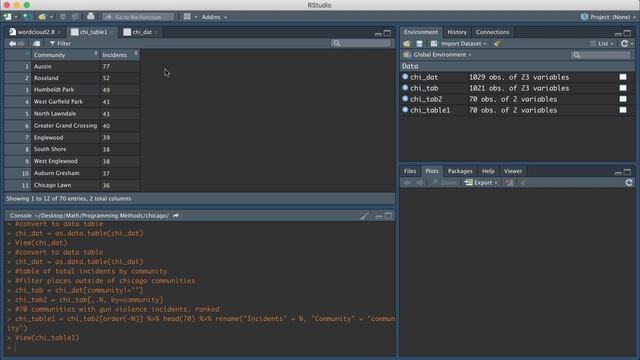
Task: Switch to Viewer tab
Action: pos(513,171)
